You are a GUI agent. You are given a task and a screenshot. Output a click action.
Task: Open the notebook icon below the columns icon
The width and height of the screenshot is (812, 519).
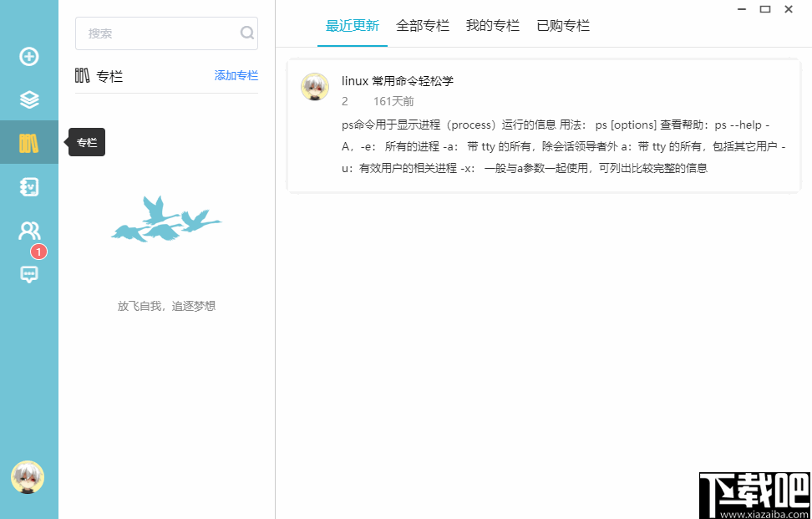pyautogui.click(x=29, y=186)
